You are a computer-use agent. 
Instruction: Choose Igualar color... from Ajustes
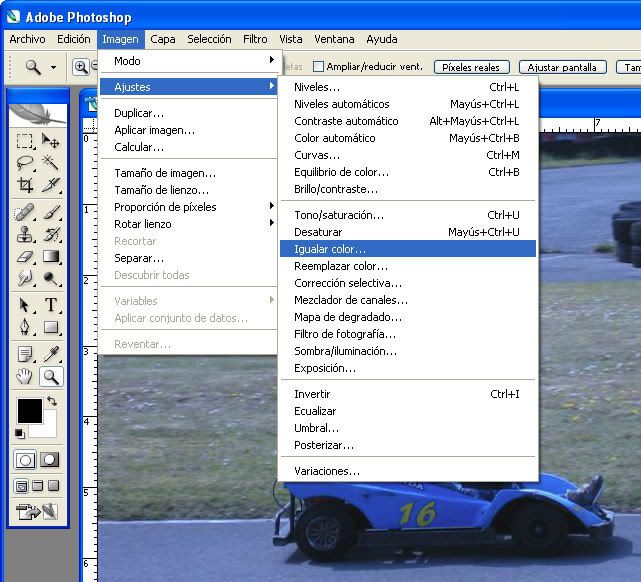(408, 249)
